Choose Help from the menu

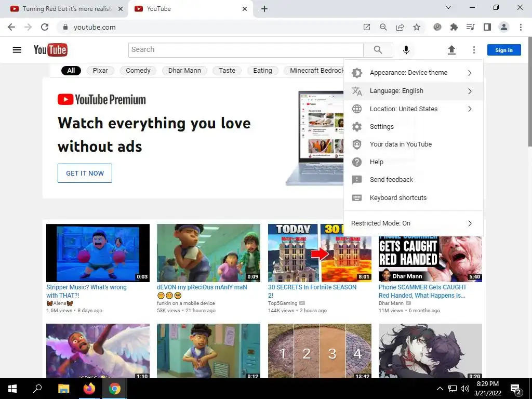tap(413, 162)
